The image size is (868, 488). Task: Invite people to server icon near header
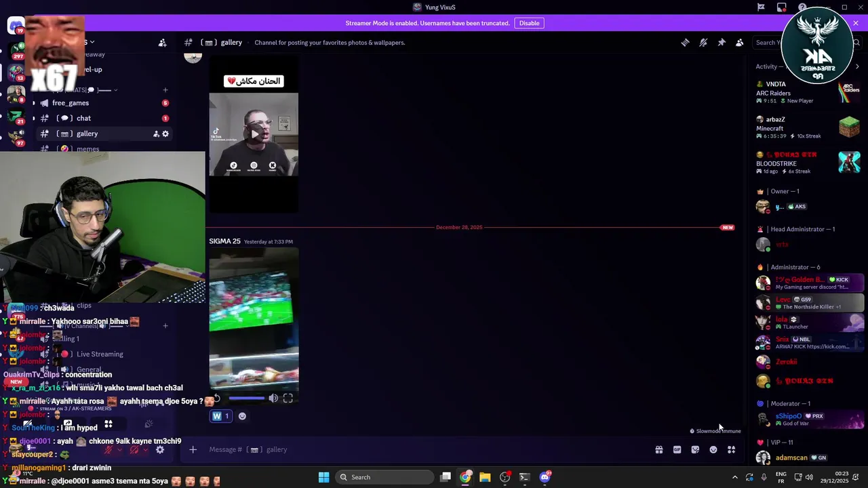163,43
